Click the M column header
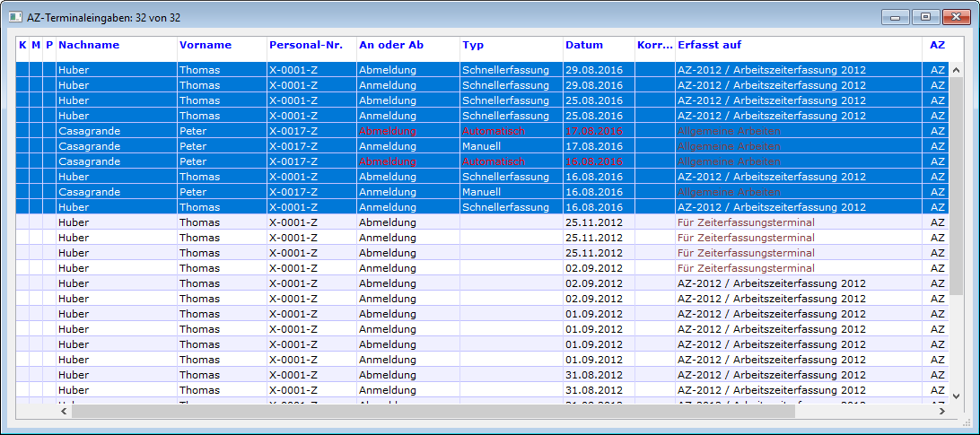Image resolution: width=980 pixels, height=435 pixels. (36, 45)
